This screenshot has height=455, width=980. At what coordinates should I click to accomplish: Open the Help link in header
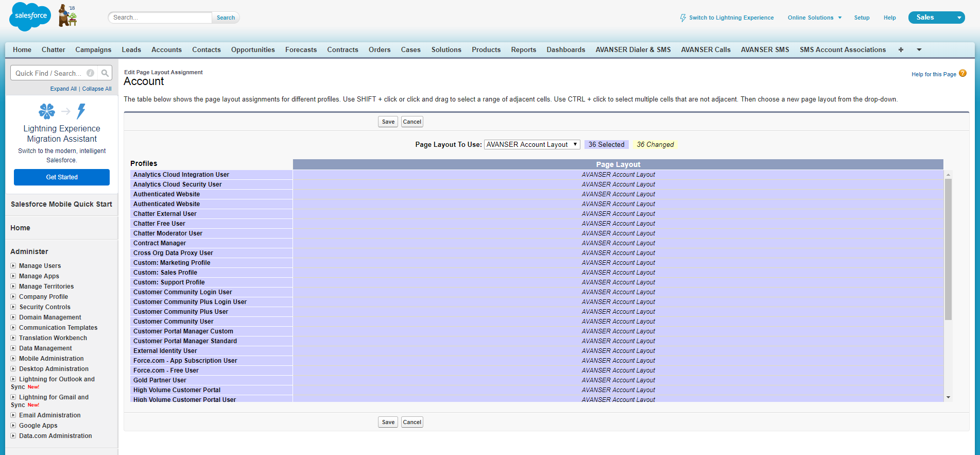(x=890, y=18)
